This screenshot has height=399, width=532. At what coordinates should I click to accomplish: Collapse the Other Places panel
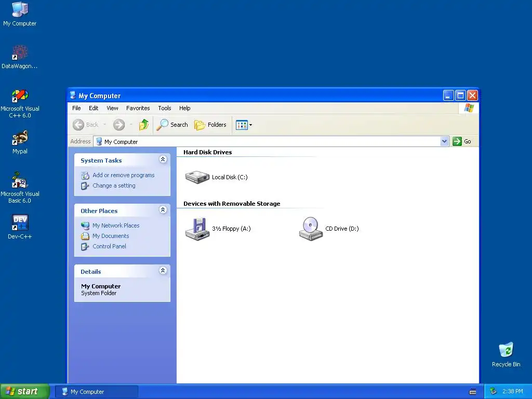pyautogui.click(x=163, y=210)
